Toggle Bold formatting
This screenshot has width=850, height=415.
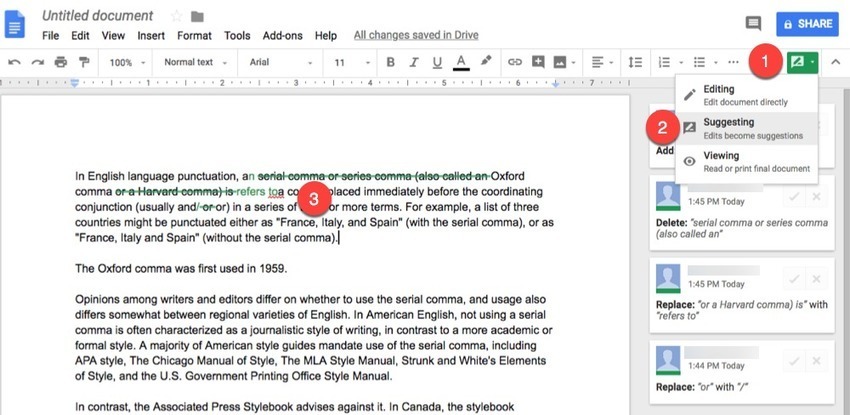point(390,62)
